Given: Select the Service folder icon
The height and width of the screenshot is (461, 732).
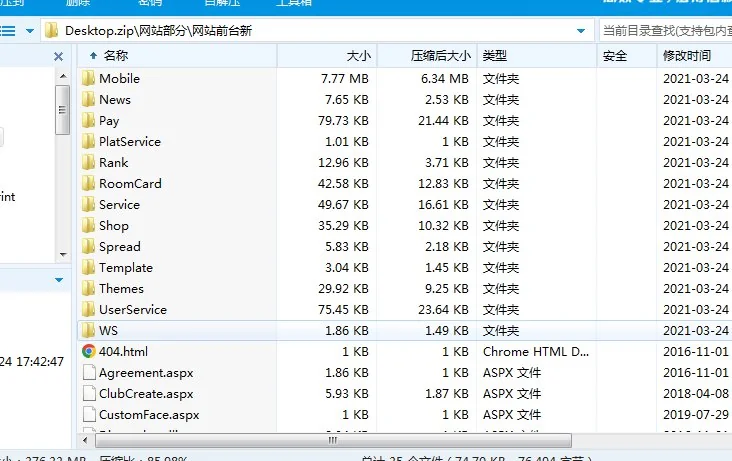Looking at the screenshot, I should point(88,205).
